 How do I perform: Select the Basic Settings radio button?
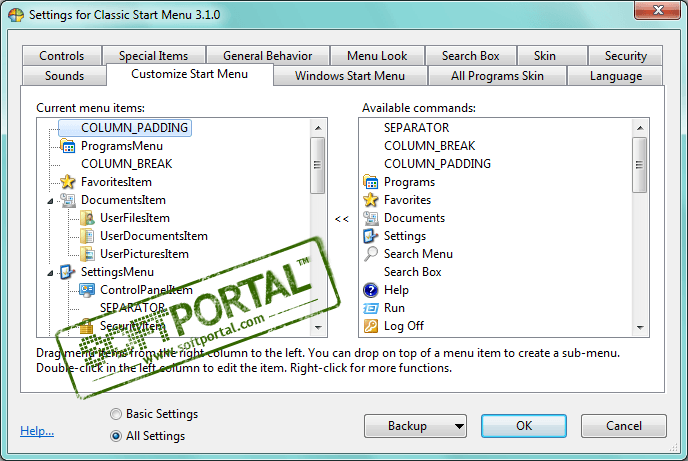116,414
